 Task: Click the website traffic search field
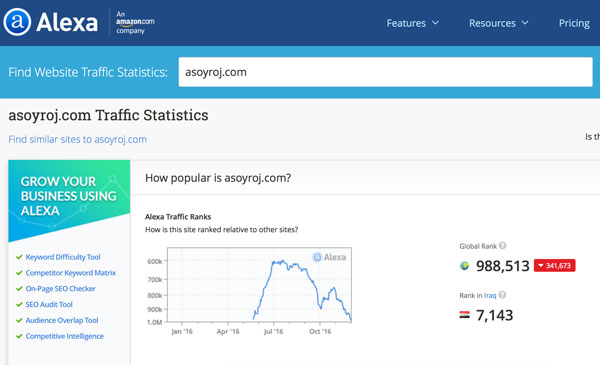[385, 72]
